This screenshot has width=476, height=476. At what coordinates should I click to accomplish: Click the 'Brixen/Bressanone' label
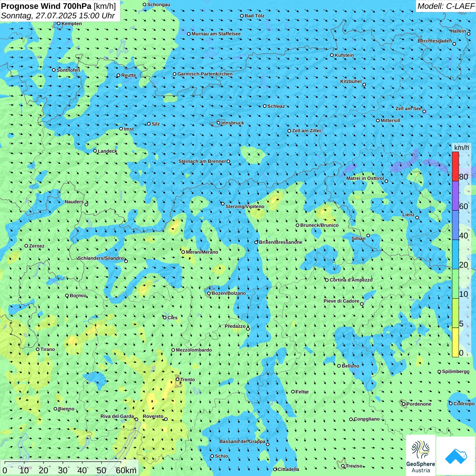pyautogui.click(x=280, y=242)
